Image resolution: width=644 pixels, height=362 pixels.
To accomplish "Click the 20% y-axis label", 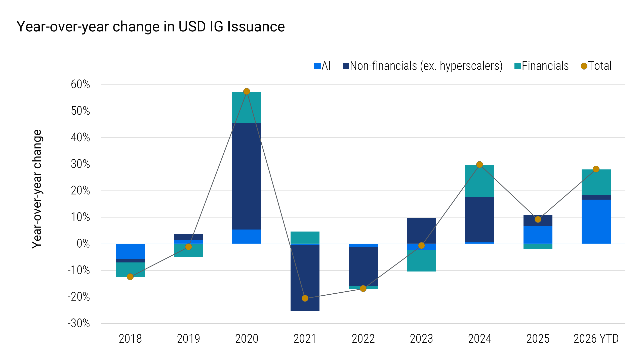I will (80, 191).
